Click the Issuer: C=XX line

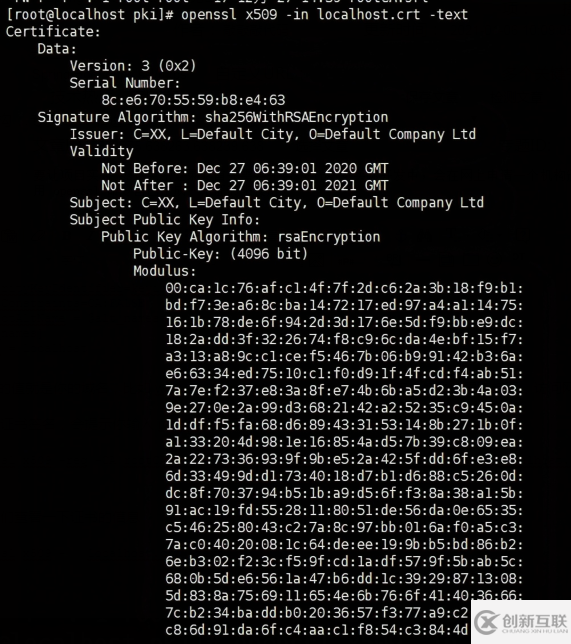click(x=273, y=134)
